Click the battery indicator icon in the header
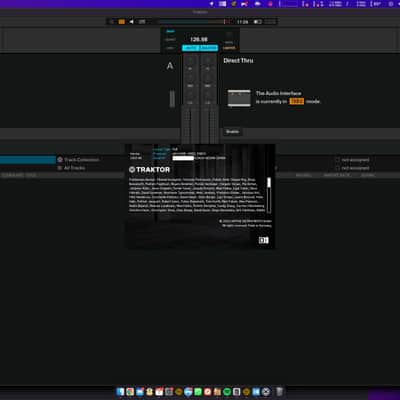The width and height of the screenshot is (400, 400). tap(258, 22)
